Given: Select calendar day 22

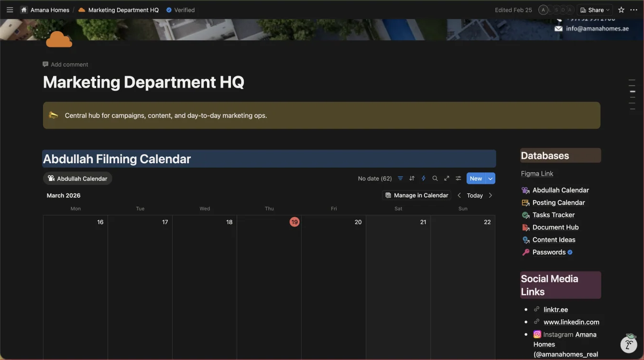Looking at the screenshot, I should click(487, 222).
